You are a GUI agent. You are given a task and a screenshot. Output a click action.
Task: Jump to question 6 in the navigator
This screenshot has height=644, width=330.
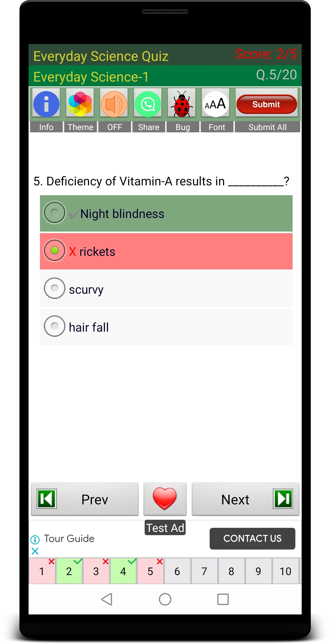(x=177, y=571)
